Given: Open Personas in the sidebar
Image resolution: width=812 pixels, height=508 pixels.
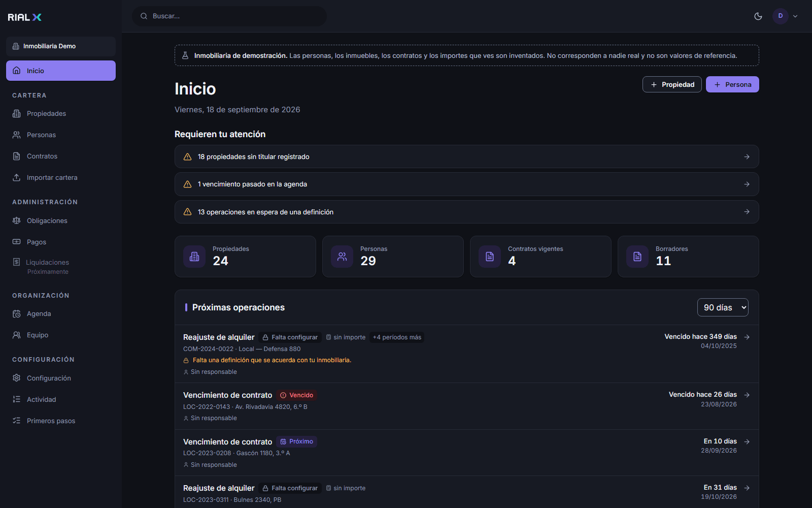Looking at the screenshot, I should [x=61, y=135].
